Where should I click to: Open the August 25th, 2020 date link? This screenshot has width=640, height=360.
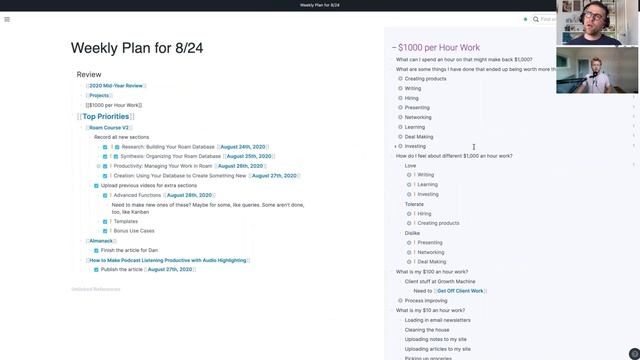coord(249,156)
